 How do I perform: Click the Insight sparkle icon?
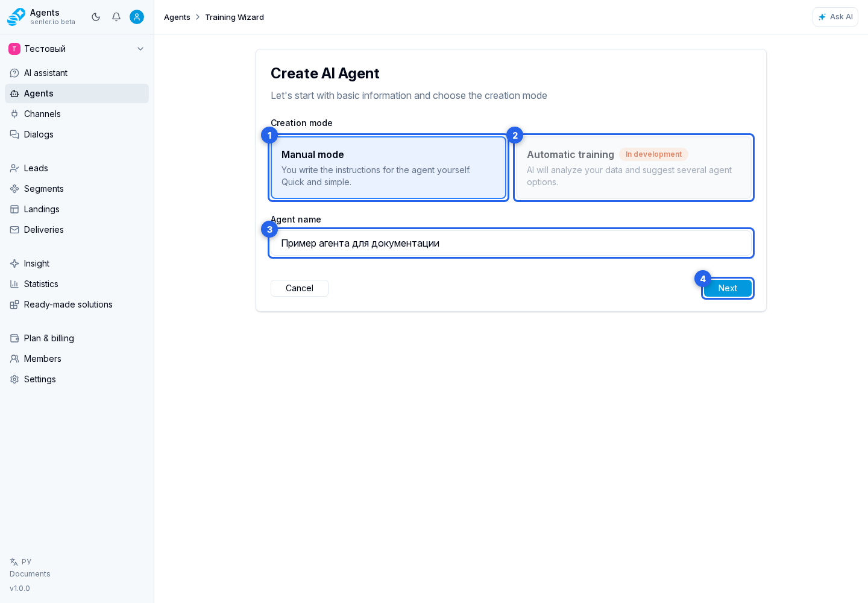click(x=14, y=264)
